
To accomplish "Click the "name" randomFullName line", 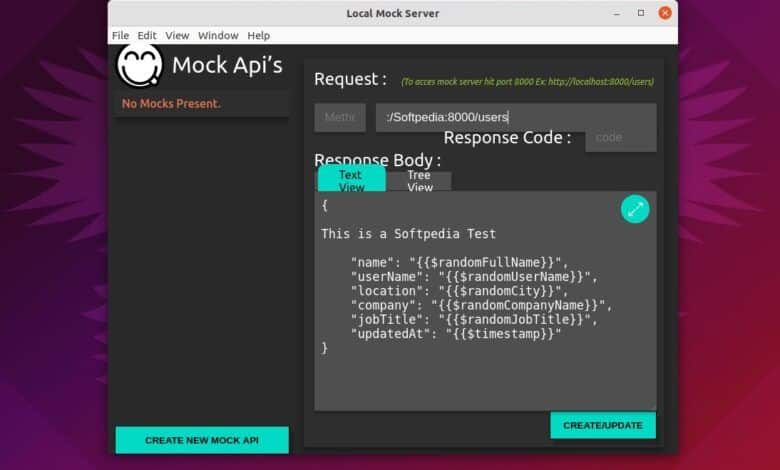I will pos(459,262).
